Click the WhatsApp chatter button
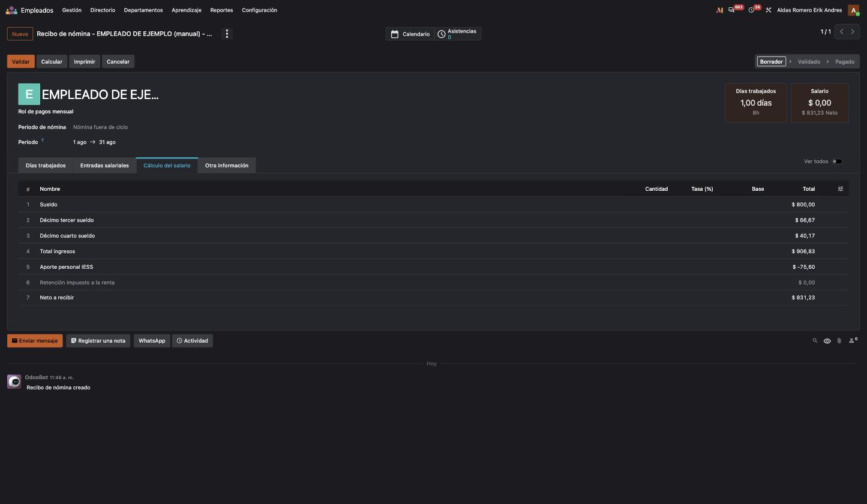Image resolution: width=867 pixels, height=504 pixels. 152,341
